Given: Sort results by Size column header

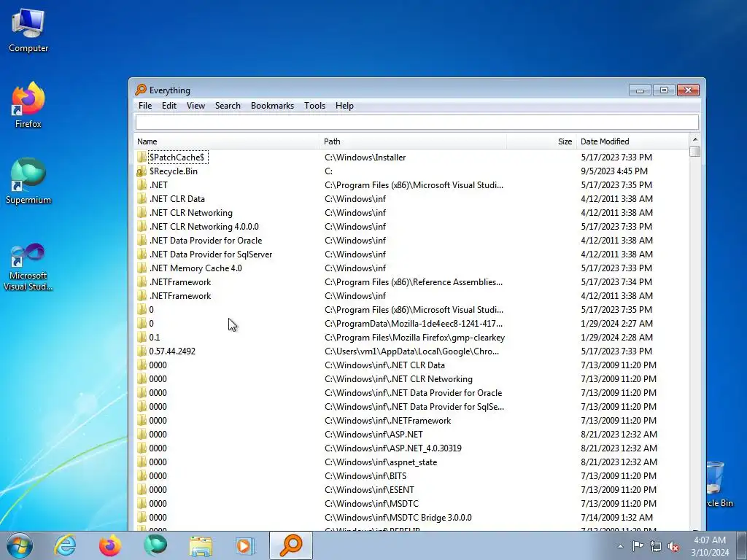Looking at the screenshot, I should [541, 141].
